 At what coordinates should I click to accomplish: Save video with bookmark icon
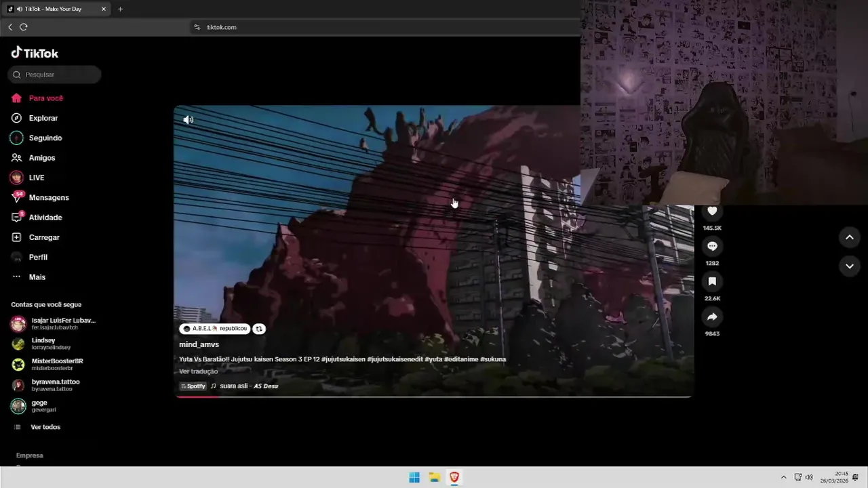pos(712,281)
